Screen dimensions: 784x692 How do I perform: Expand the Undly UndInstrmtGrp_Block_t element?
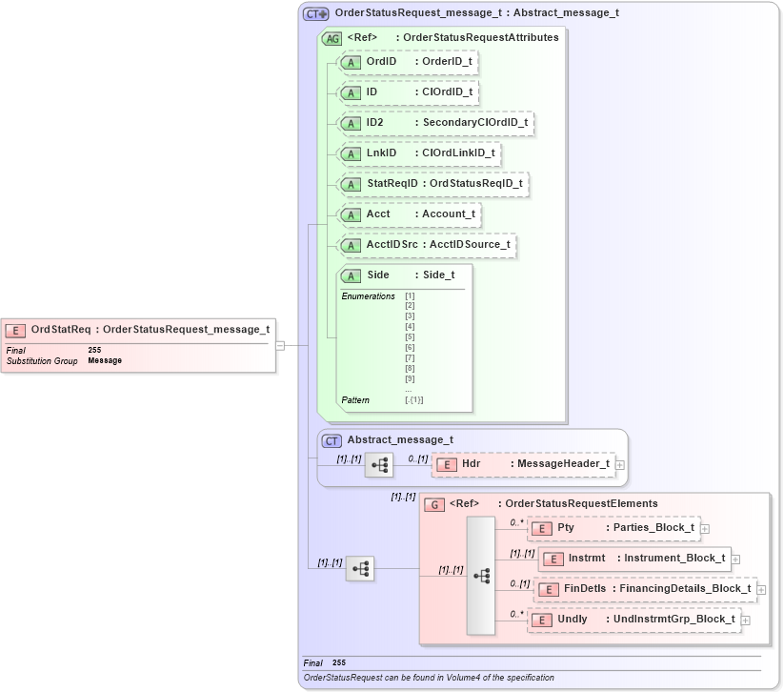point(747,620)
